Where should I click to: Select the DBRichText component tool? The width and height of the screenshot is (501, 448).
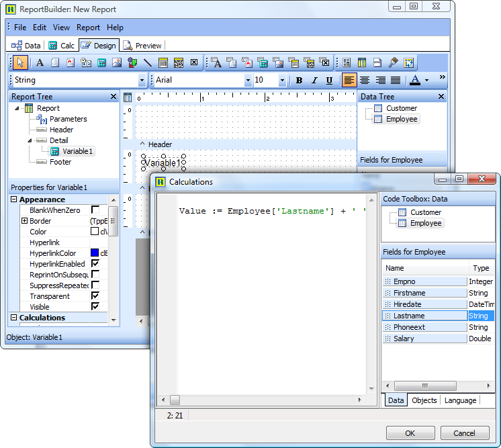(247, 62)
